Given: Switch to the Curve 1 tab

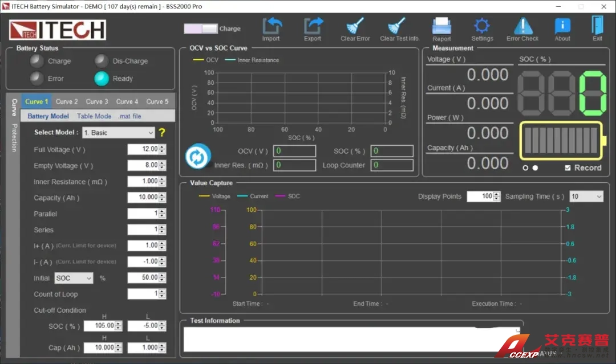Looking at the screenshot, I should (37, 101).
